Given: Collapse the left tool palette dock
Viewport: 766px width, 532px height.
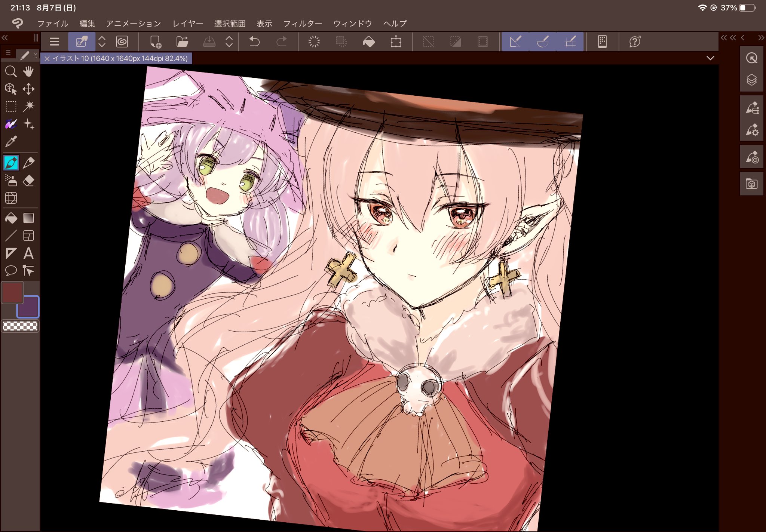Looking at the screenshot, I should (x=5, y=37).
